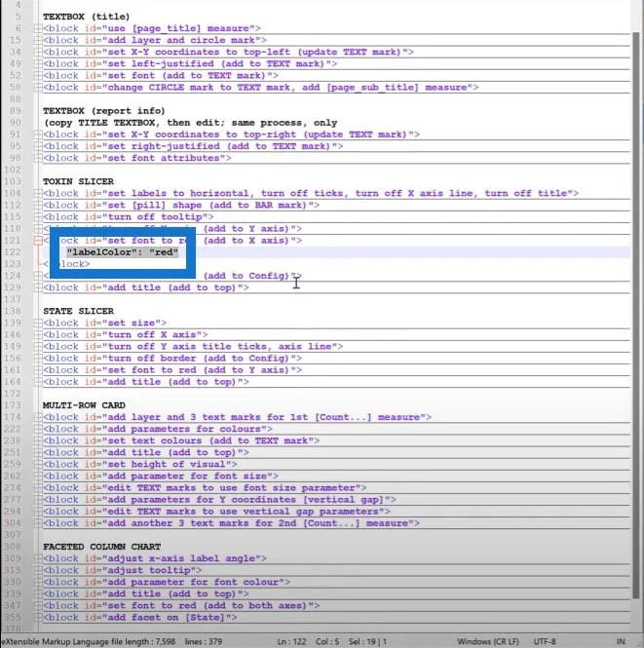Click the 'Col : 5' status bar field

coord(327,642)
